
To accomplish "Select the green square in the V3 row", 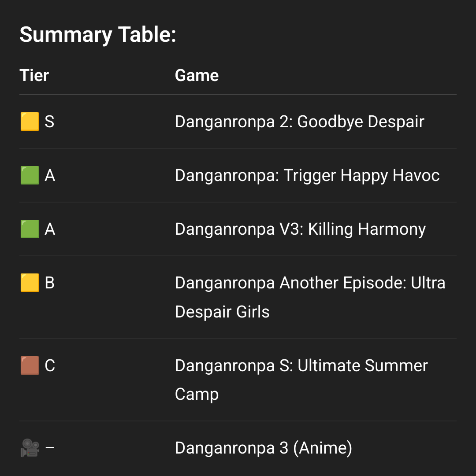I will 30,229.
